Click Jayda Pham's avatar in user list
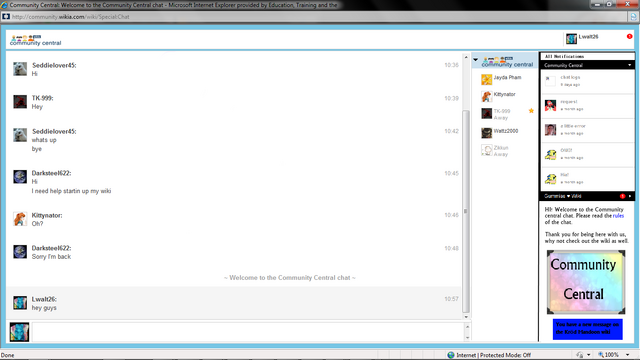 [x=486, y=79]
